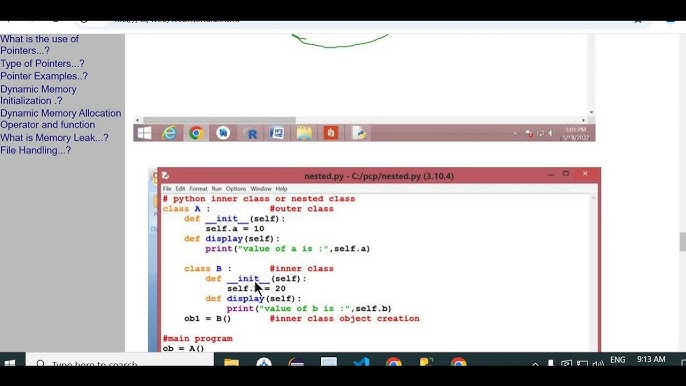Click the speaker icon in embedded taskbar tray
Viewport: 686px width, 386px height.
(x=550, y=133)
